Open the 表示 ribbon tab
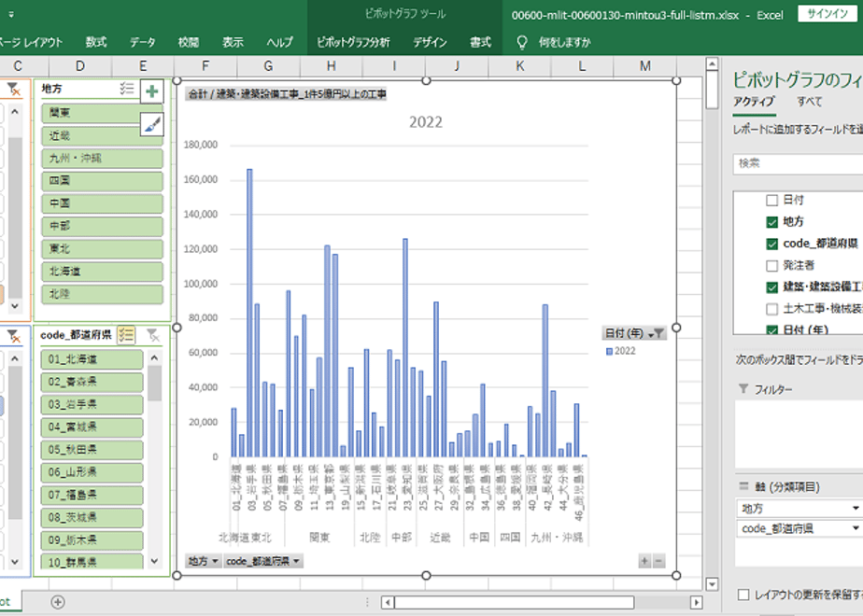 coord(233,42)
